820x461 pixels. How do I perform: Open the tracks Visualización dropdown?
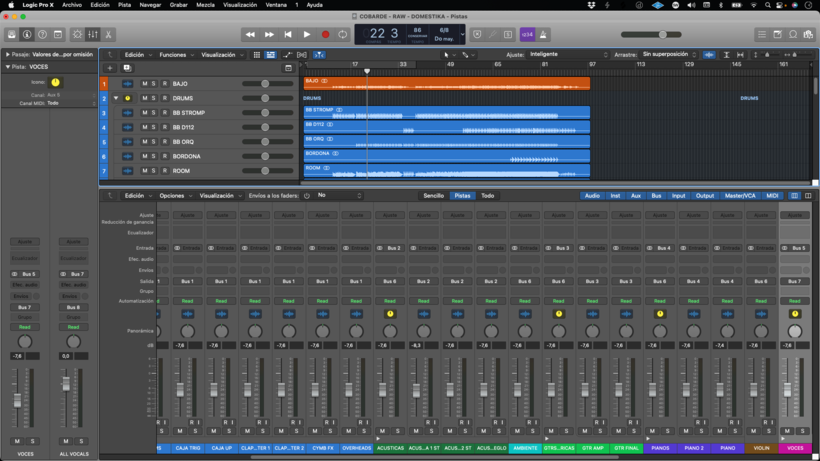[x=222, y=54]
